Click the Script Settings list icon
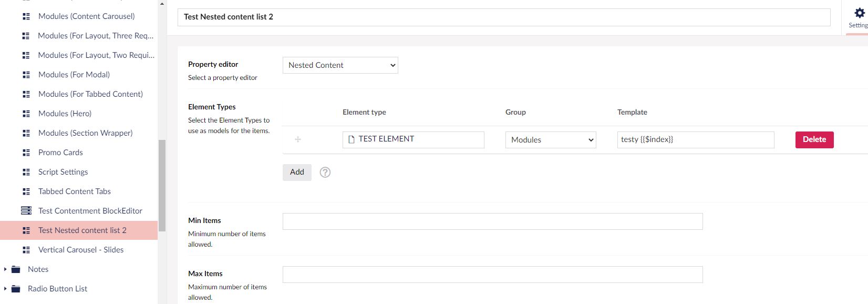The width and height of the screenshot is (868, 304). (26, 172)
